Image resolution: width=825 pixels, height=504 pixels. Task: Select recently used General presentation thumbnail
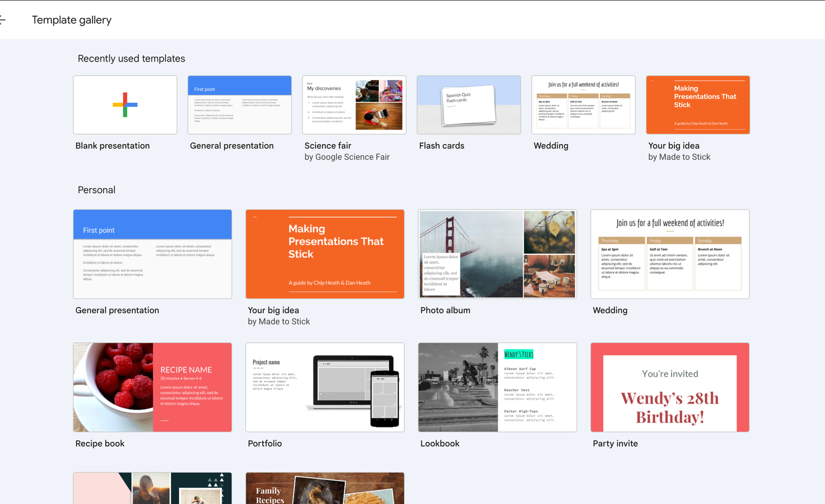click(240, 105)
